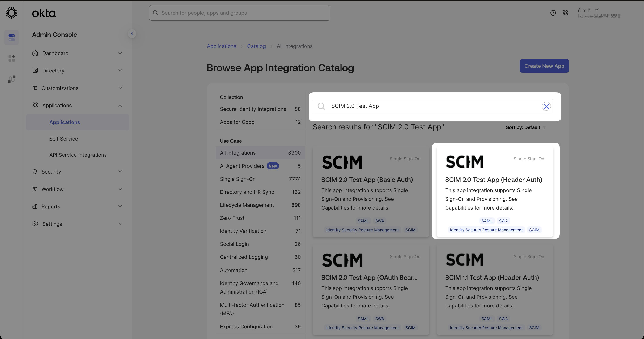Screen dimensions: 644x339
Task: Open the Applications submenu item
Action: (78, 122)
